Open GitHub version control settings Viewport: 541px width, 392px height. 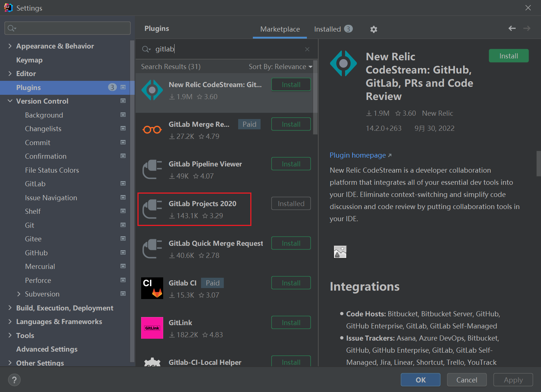click(36, 253)
